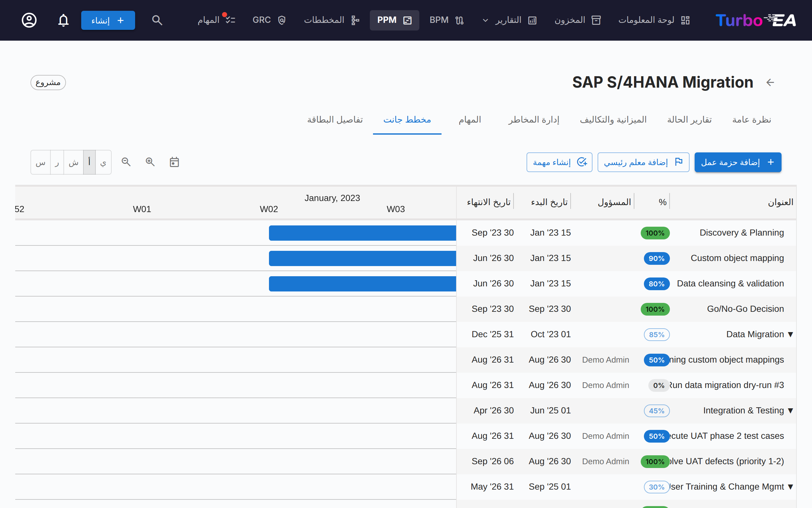This screenshot has height=508, width=812.
Task: Click the إنشاء create button
Action: 108,20
